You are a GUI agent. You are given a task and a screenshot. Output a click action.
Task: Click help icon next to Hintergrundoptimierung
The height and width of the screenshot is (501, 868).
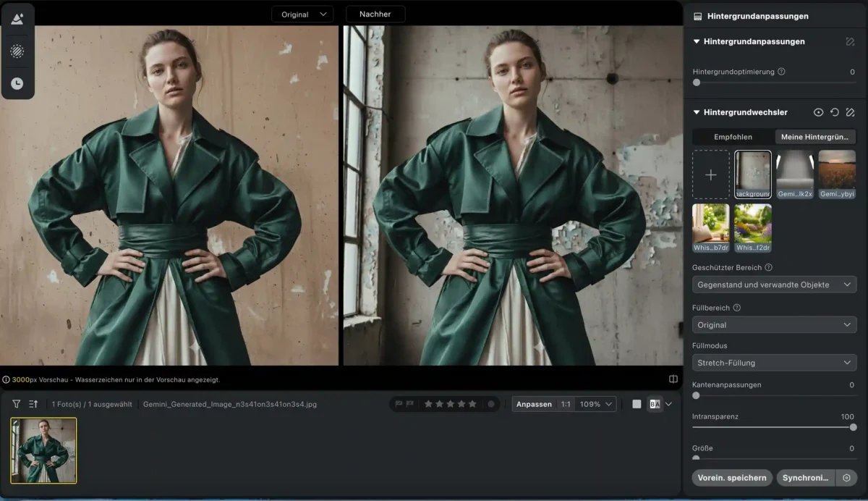(x=781, y=72)
